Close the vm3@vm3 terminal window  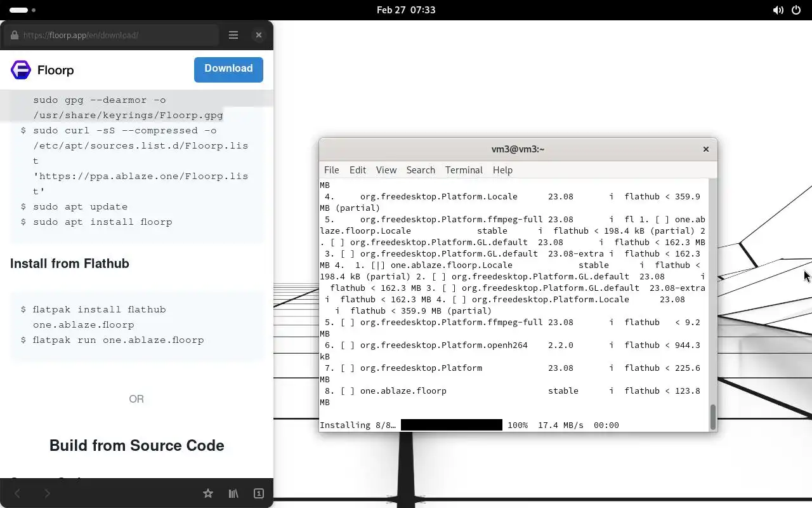(705, 149)
